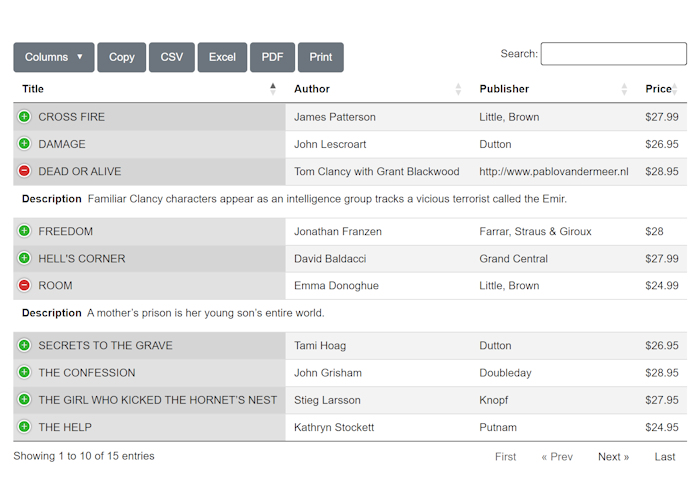Go to the First page link
The width and height of the screenshot is (700, 500).
click(x=505, y=457)
